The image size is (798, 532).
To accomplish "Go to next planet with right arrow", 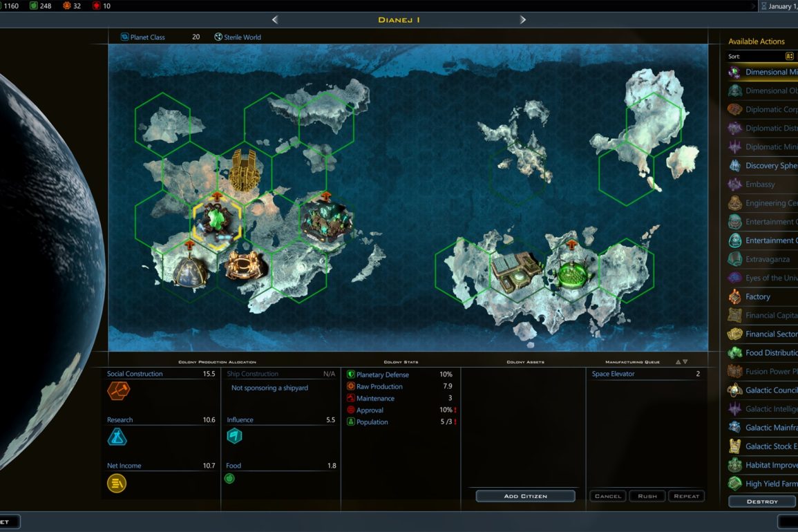I will [x=522, y=20].
